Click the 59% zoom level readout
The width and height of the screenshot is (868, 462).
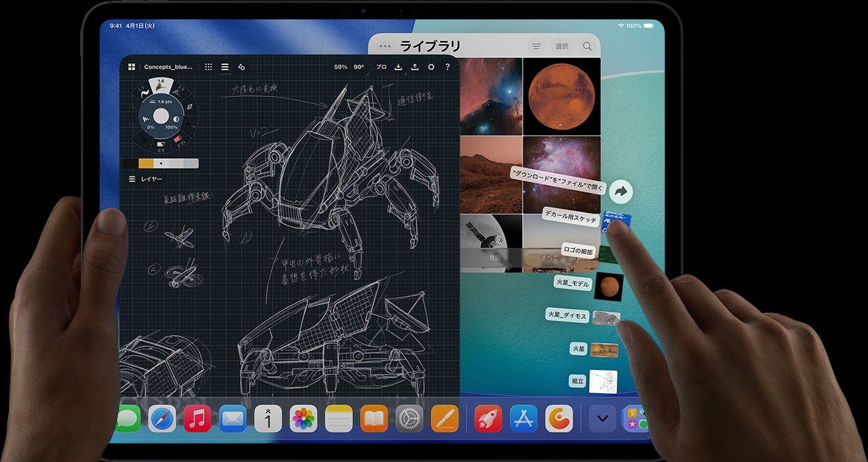pyautogui.click(x=341, y=67)
